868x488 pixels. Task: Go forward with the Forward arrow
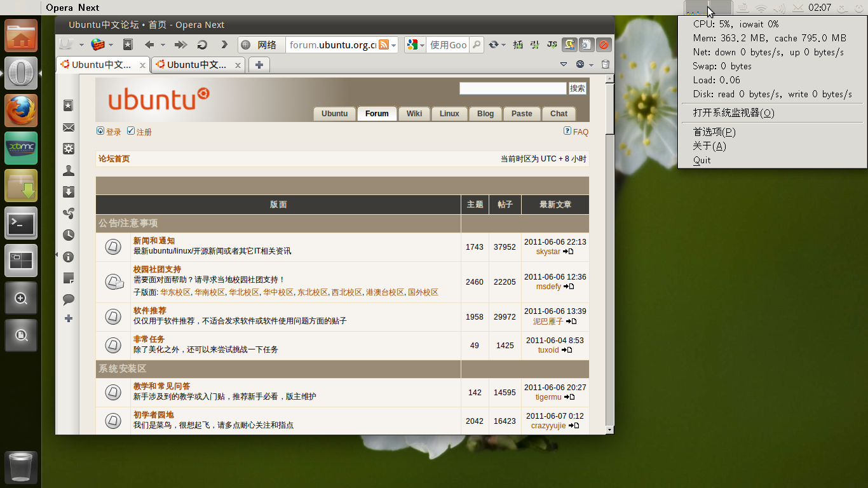point(224,44)
